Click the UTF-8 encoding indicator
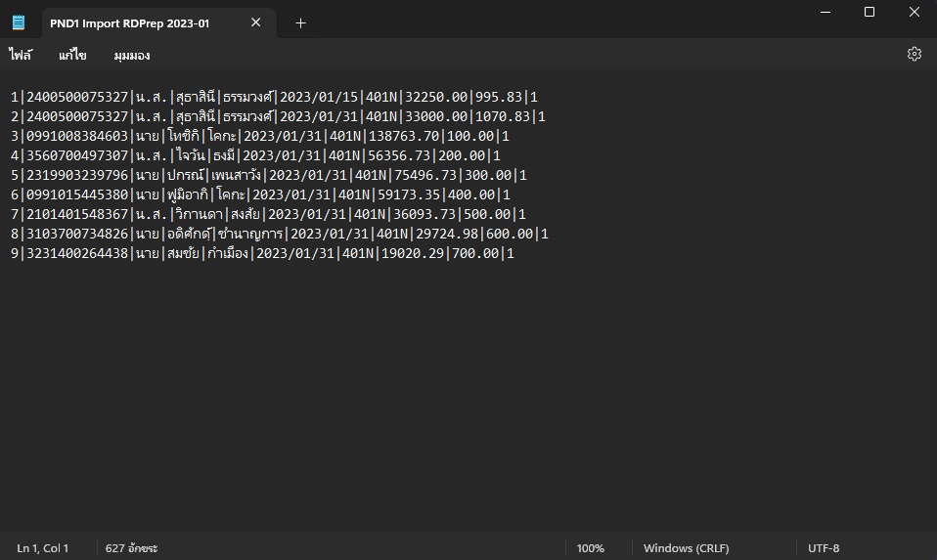This screenshot has width=937, height=560. [x=823, y=548]
